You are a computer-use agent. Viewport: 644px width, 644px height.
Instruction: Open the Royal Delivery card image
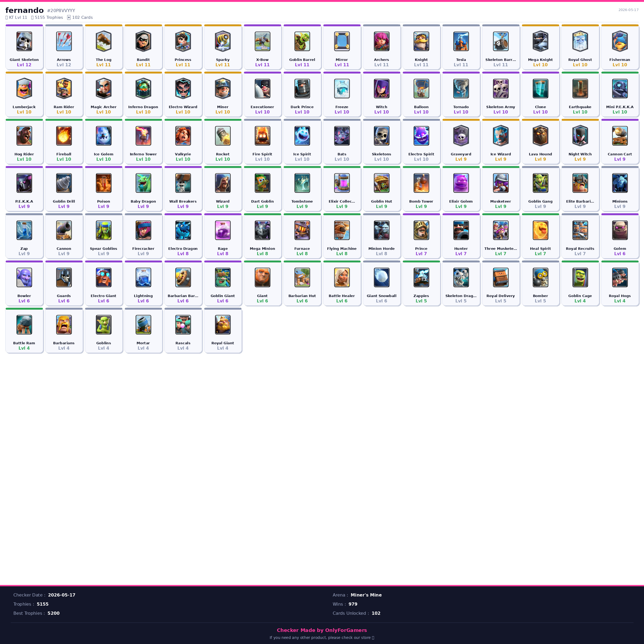[501, 278]
